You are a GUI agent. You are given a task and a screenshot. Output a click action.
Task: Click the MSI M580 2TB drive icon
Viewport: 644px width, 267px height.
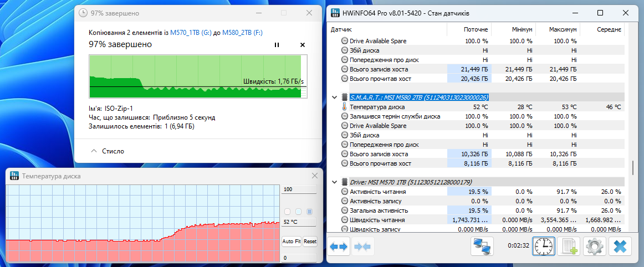344,97
